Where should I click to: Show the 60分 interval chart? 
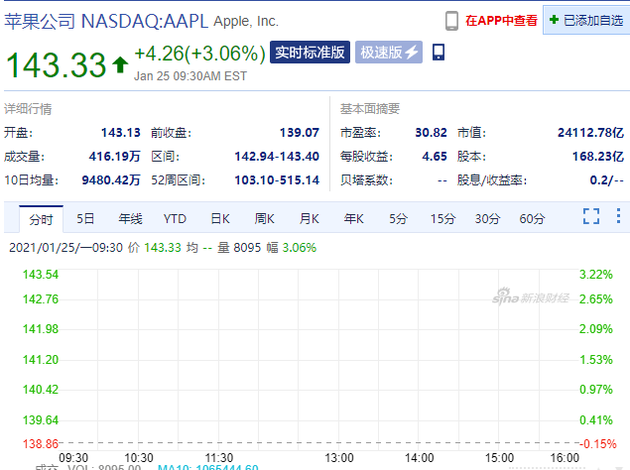click(532, 218)
